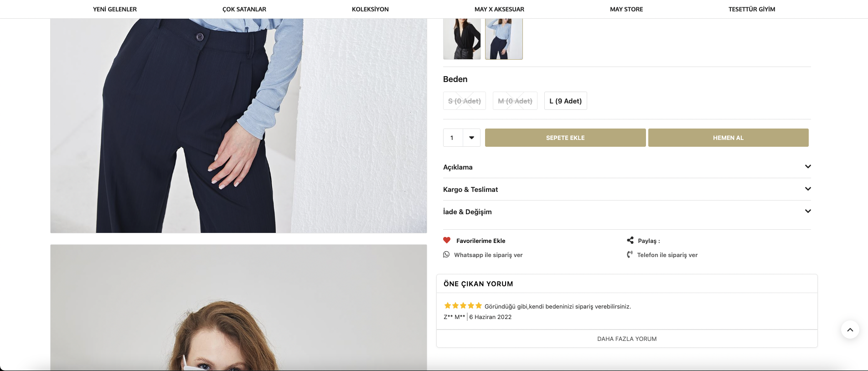Expand the Kargo & Teslimat section
Image resolution: width=868 pixels, height=371 pixels.
(807, 189)
